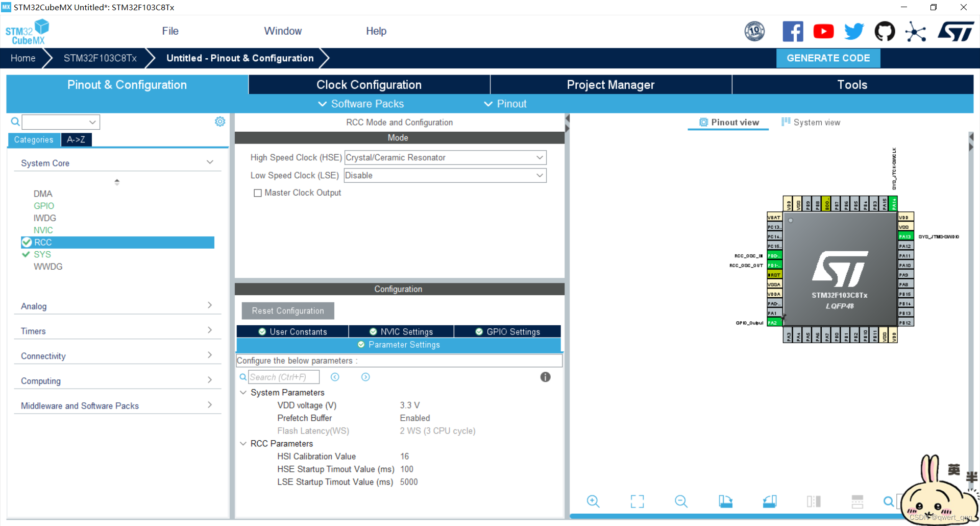Click the STM32CubeMX logo
The height and width of the screenshot is (526, 980).
27,32
